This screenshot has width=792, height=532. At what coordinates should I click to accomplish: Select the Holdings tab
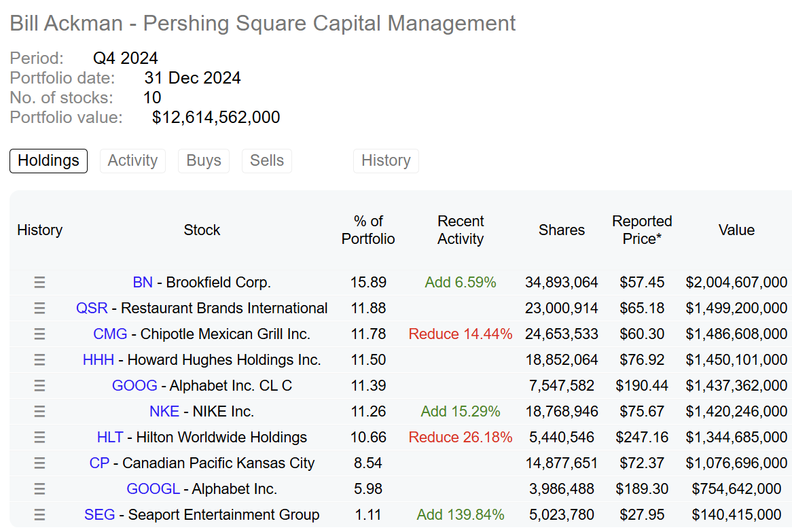(x=48, y=160)
